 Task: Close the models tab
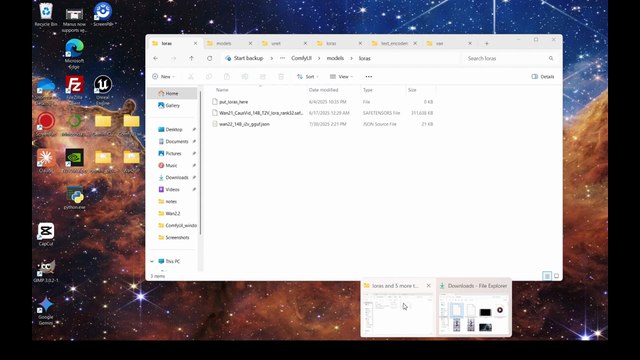tap(250, 43)
